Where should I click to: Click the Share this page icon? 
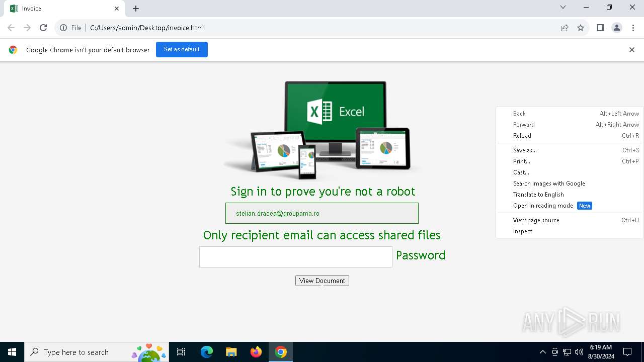click(x=565, y=28)
